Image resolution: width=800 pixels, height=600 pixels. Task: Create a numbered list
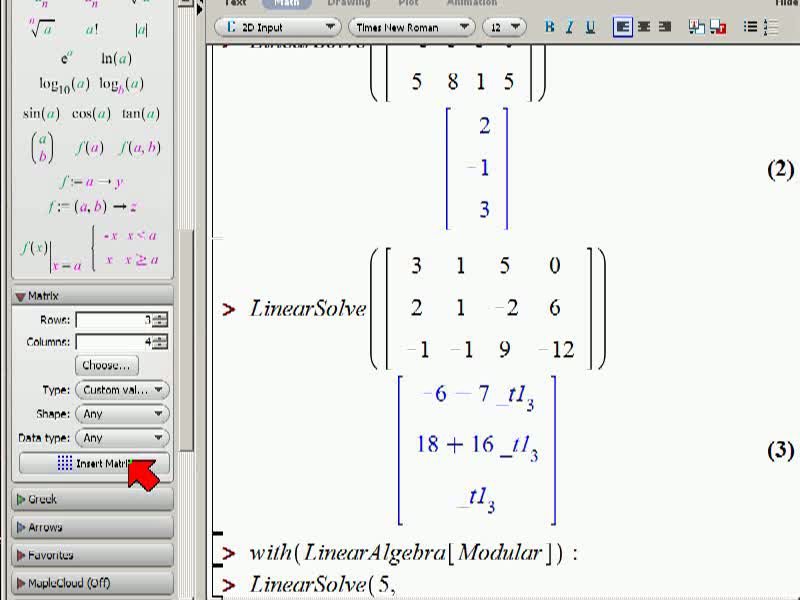click(x=770, y=27)
